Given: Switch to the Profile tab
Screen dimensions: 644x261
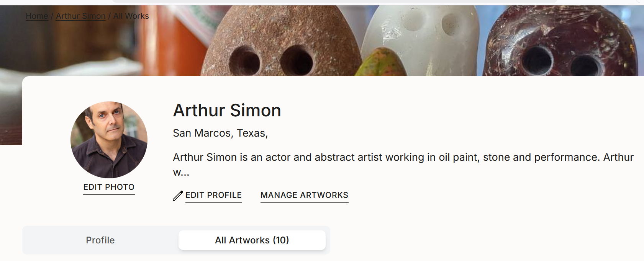Looking at the screenshot, I should 100,240.
